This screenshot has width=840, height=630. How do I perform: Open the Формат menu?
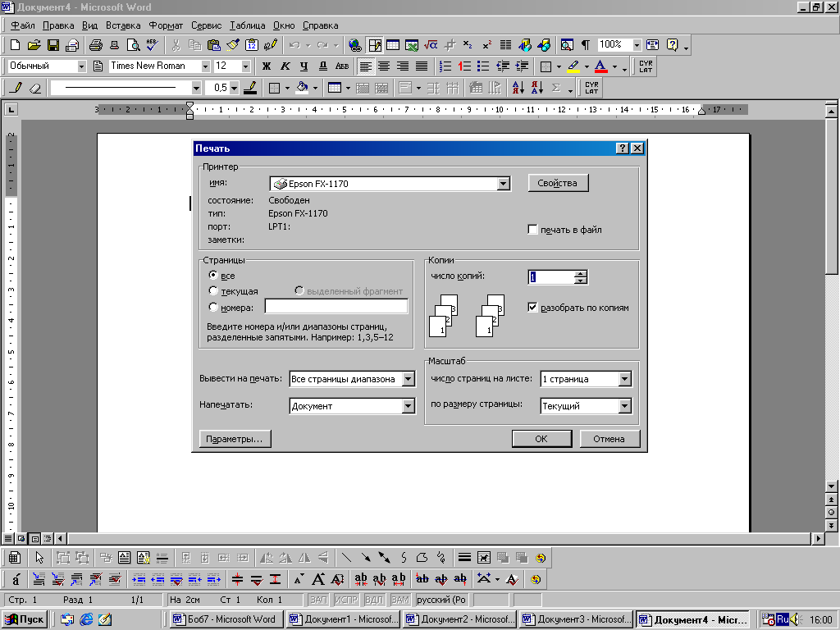pyautogui.click(x=166, y=25)
